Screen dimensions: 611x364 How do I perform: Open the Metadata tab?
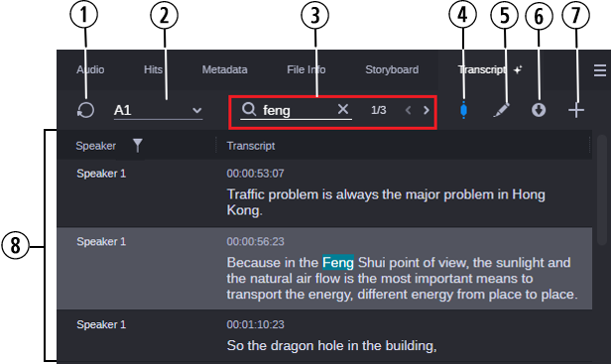[224, 69]
